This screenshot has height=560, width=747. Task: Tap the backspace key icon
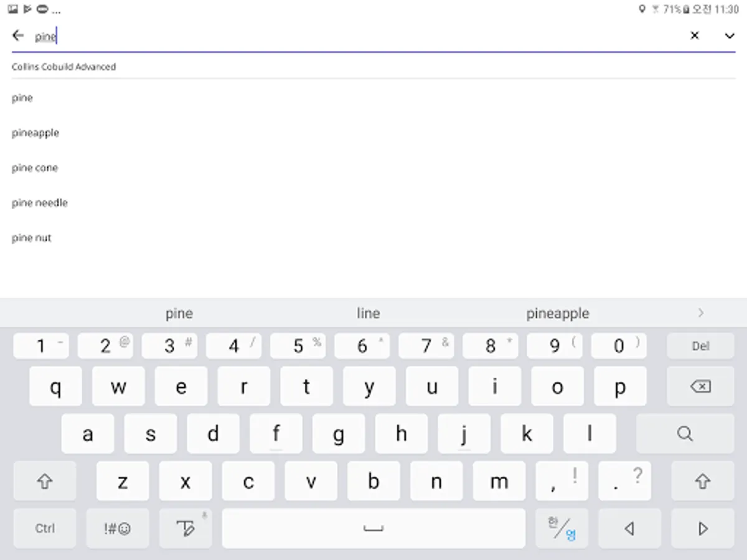(700, 386)
